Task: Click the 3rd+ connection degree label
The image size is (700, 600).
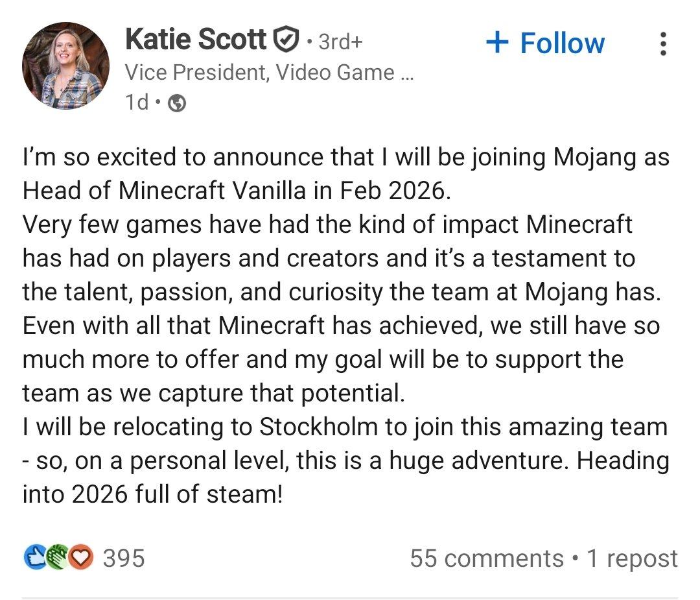Action: 339,40
